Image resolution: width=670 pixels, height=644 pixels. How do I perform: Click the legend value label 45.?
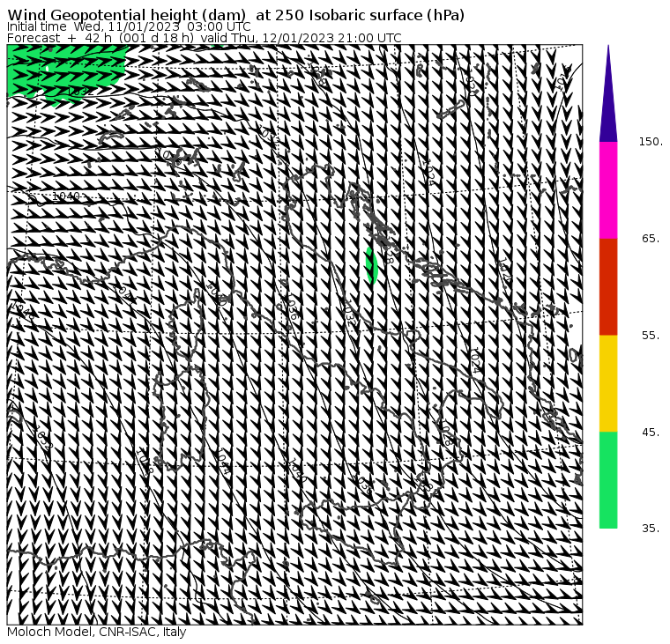[651, 433]
